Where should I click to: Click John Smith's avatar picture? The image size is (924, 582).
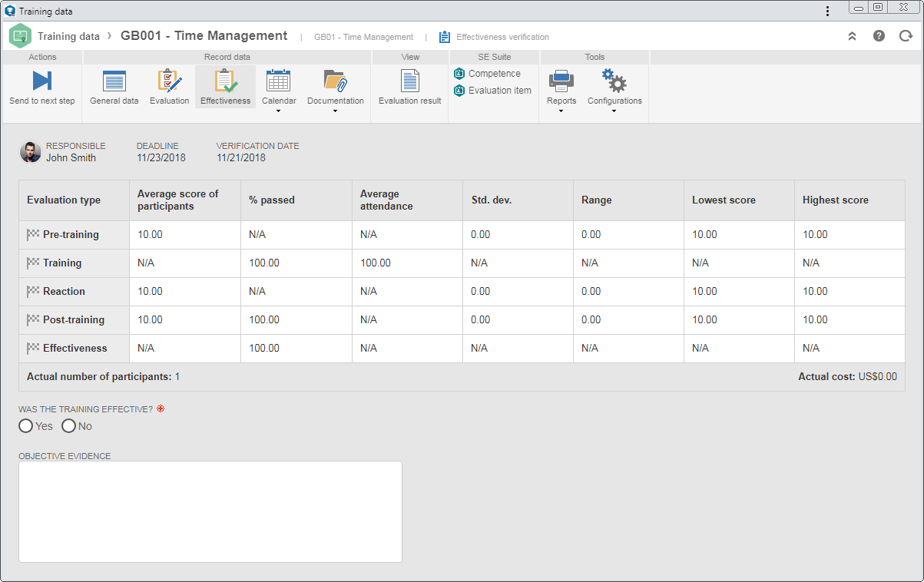[x=31, y=152]
